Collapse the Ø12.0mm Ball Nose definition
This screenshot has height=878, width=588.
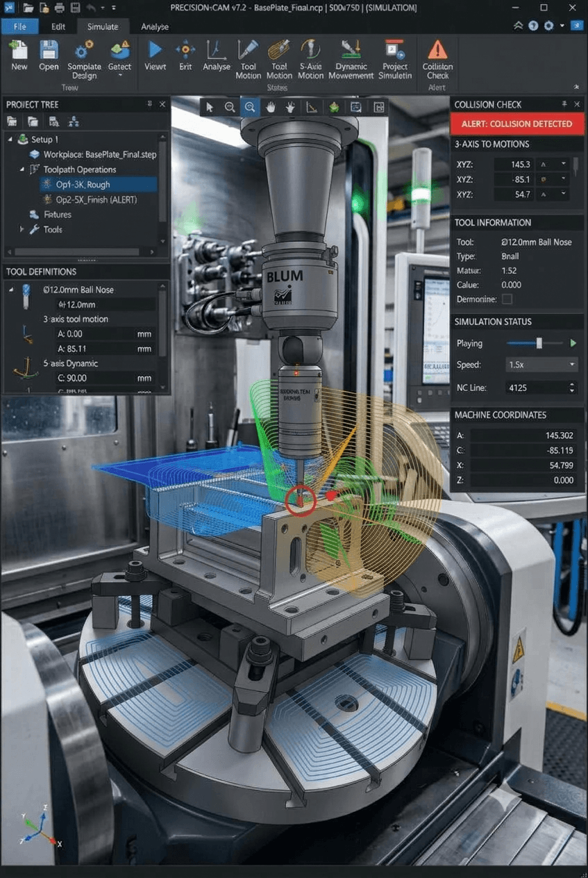10,290
